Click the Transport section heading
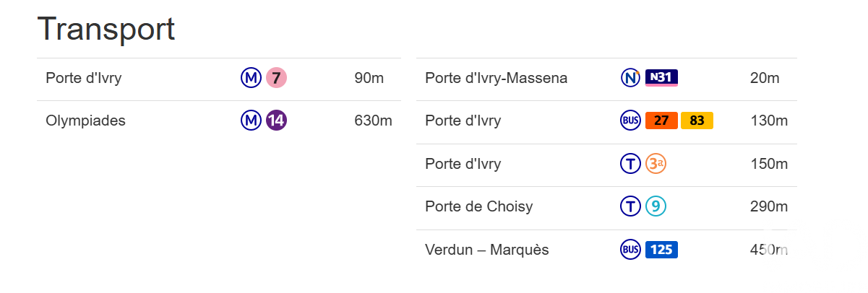 pos(106,29)
